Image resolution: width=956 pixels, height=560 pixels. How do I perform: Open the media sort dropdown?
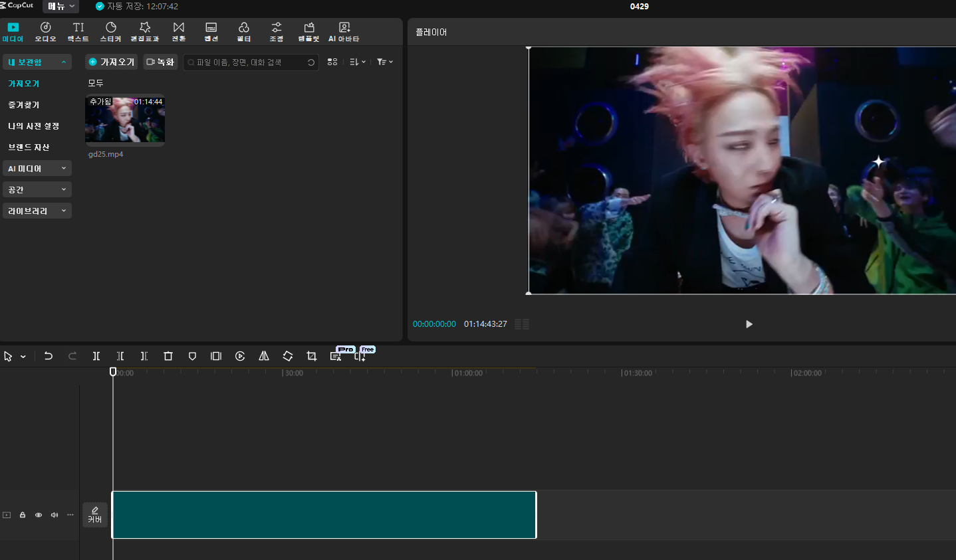coord(358,62)
